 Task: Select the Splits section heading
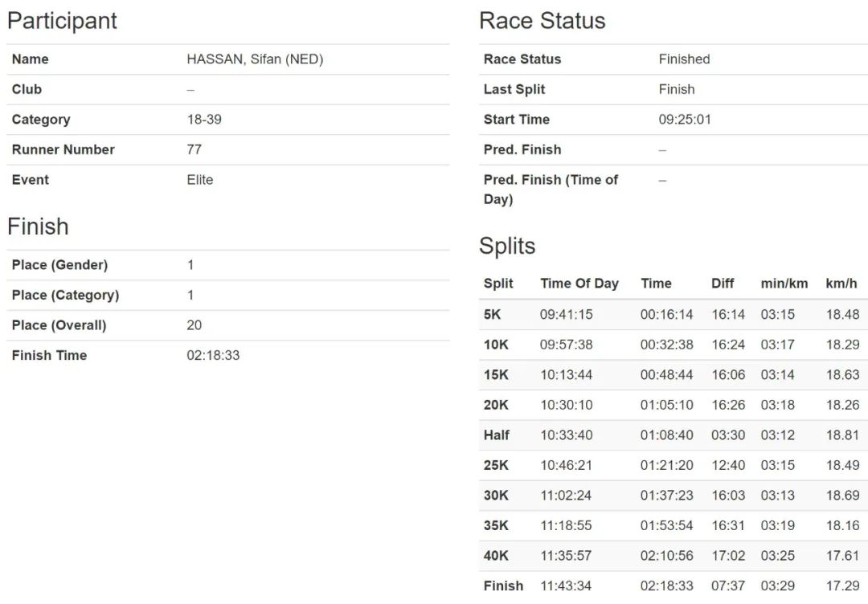pyautogui.click(x=507, y=246)
